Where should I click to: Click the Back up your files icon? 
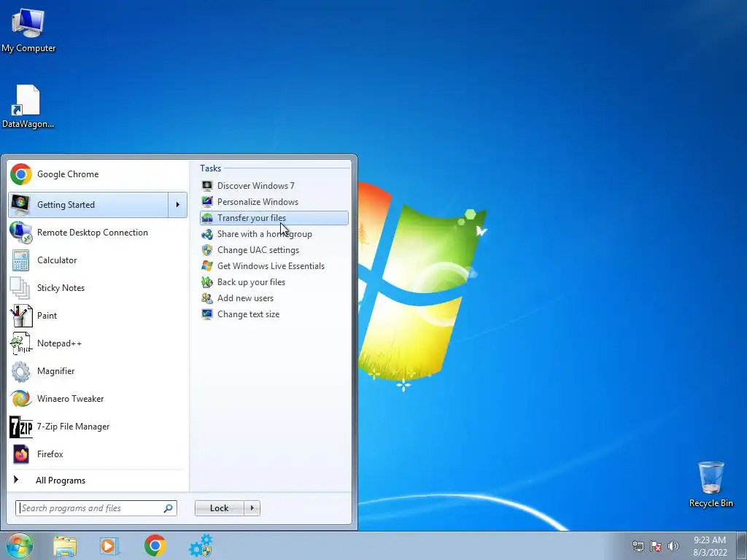(206, 282)
